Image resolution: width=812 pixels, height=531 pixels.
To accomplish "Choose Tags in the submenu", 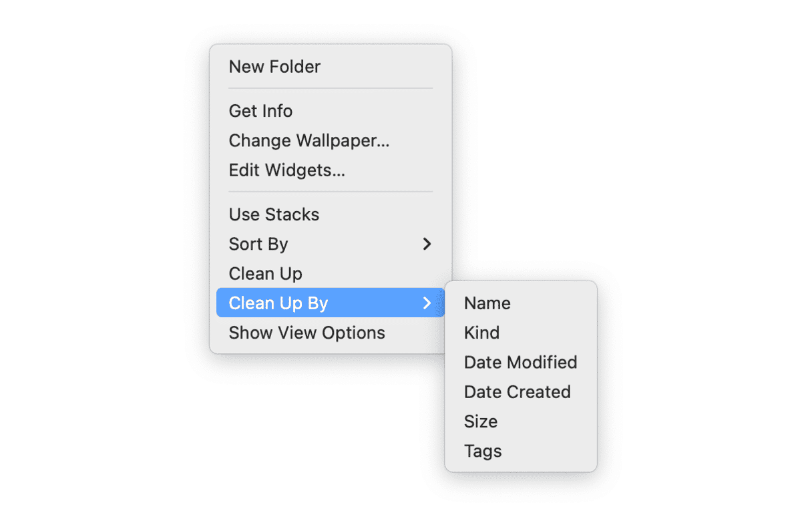I will (483, 451).
